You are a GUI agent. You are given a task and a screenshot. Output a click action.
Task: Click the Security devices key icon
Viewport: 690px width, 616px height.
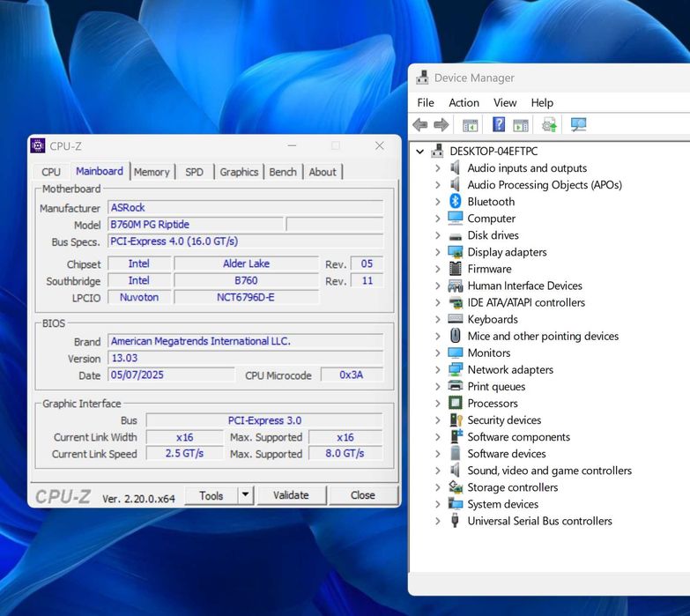pos(456,420)
